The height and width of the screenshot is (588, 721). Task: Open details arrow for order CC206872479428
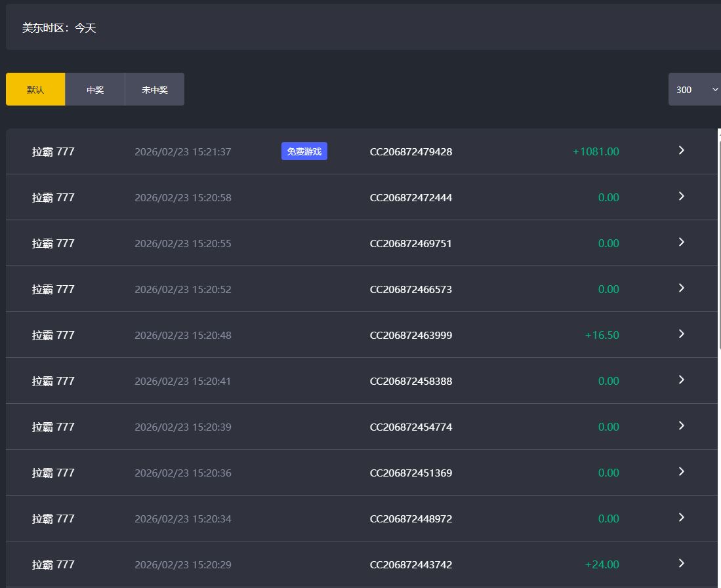click(x=681, y=151)
